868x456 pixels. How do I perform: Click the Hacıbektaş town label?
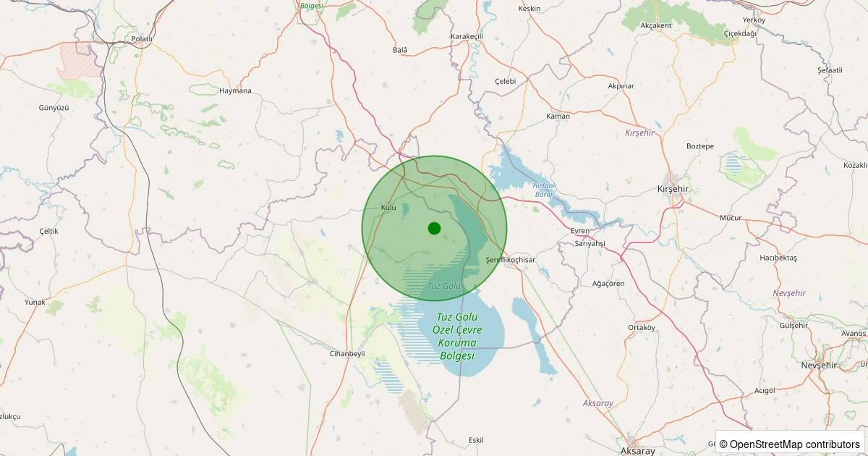pyautogui.click(x=778, y=258)
